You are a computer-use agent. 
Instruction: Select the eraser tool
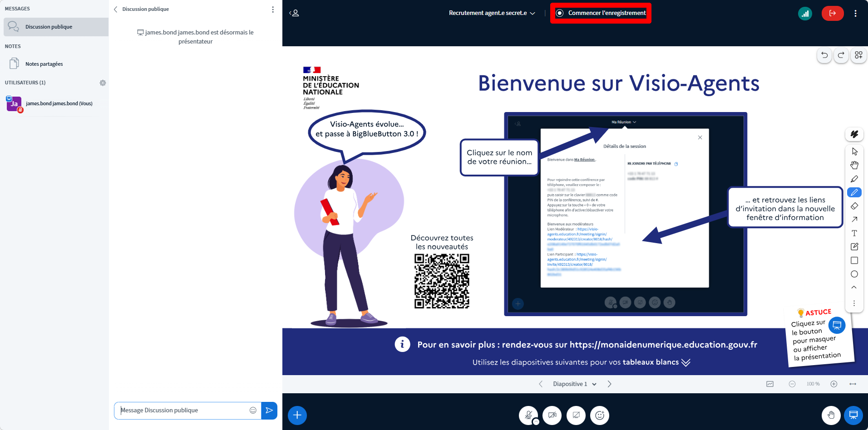click(854, 206)
